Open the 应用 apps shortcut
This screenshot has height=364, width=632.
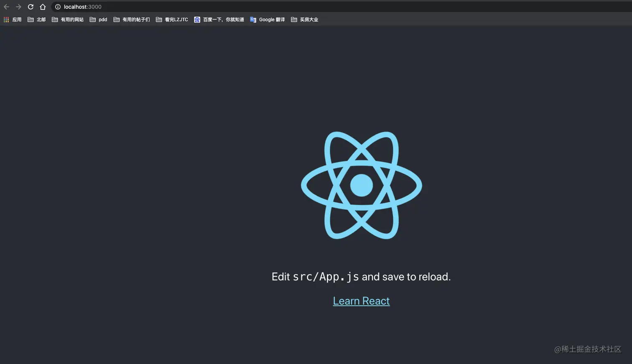tap(13, 20)
